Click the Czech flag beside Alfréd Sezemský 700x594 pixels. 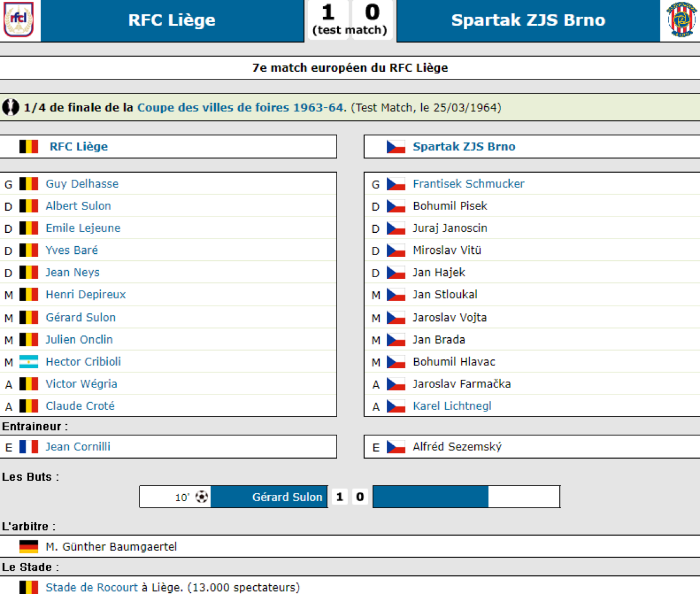click(396, 448)
